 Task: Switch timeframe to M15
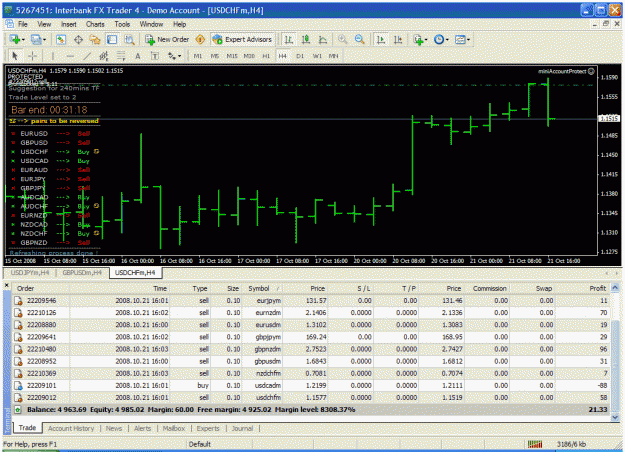(232, 56)
